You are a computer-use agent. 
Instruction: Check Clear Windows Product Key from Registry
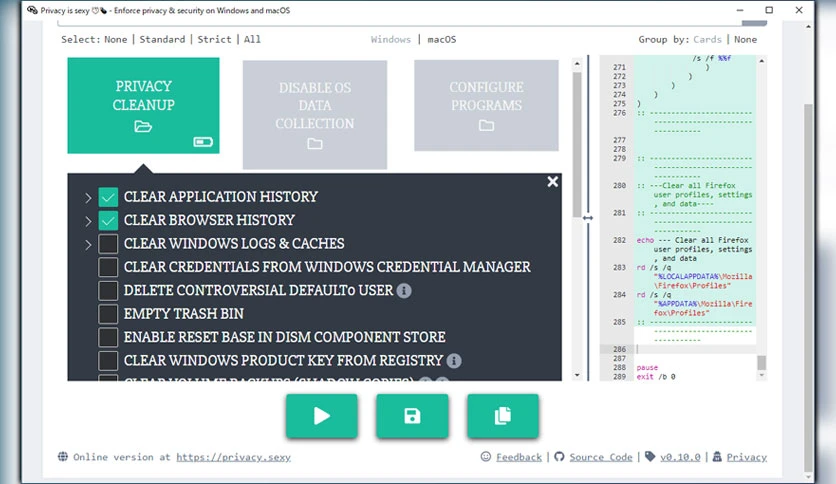108,361
